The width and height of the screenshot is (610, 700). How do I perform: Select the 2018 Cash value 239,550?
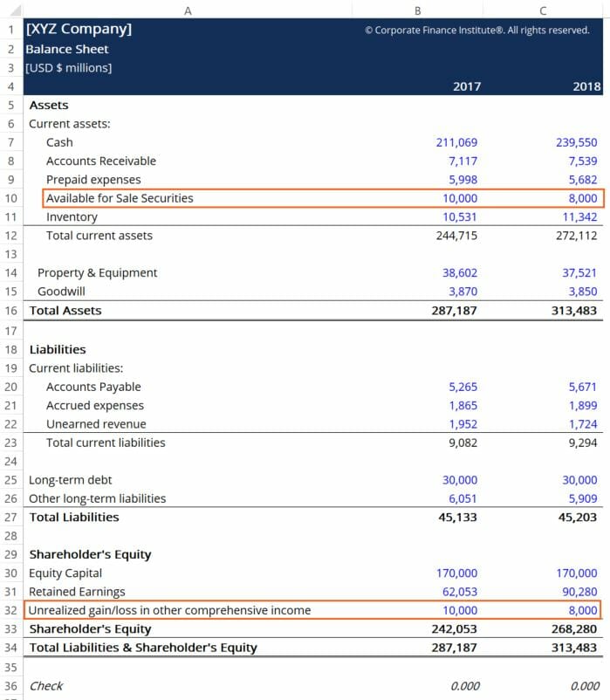[576, 142]
